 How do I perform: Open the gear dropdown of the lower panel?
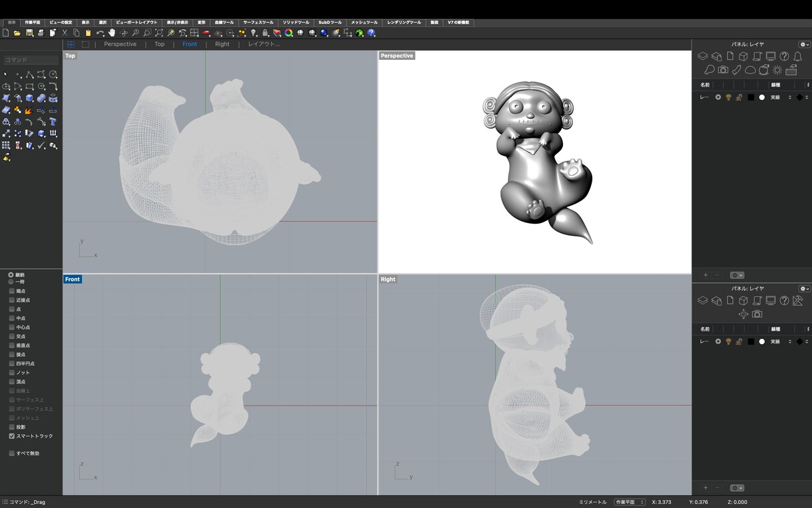tap(805, 288)
